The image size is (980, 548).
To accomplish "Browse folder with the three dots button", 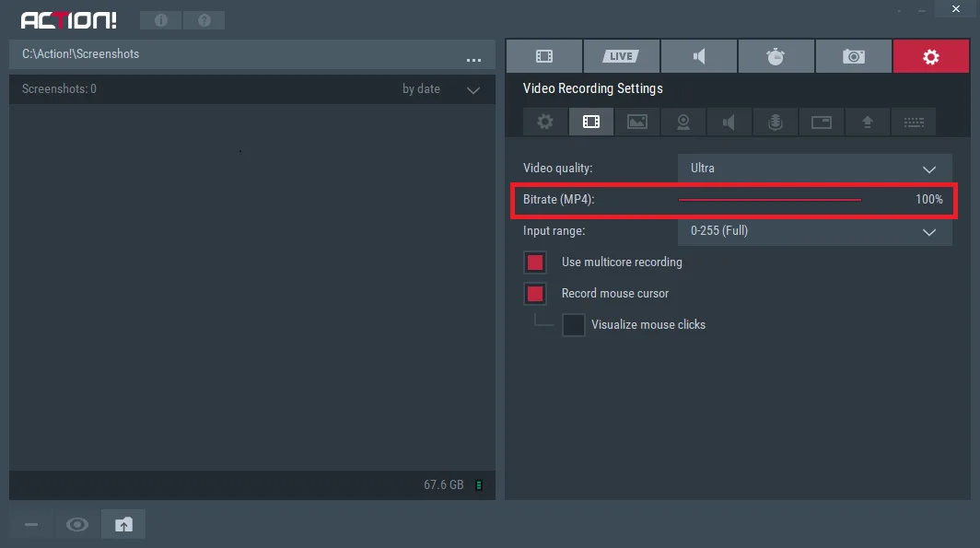I will pos(473,59).
